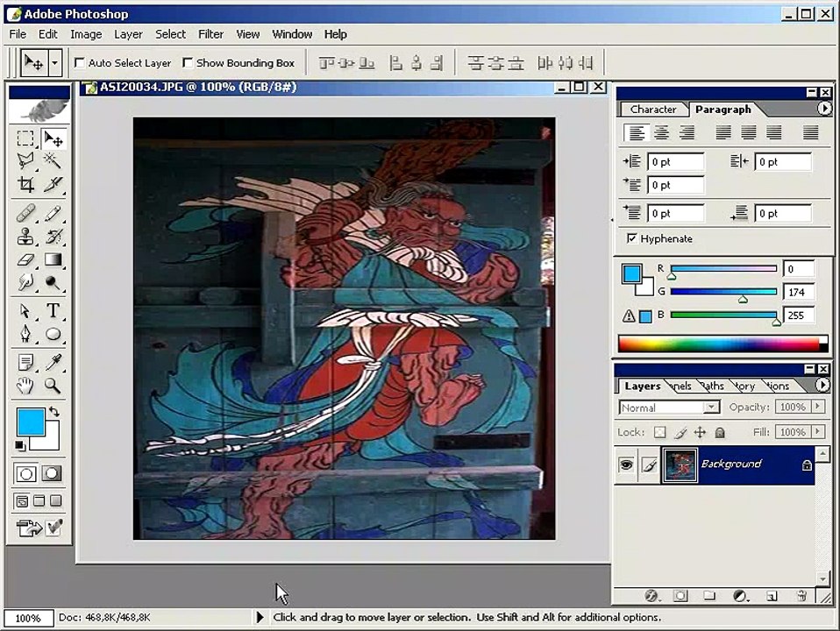Open the Image menu

(x=86, y=34)
